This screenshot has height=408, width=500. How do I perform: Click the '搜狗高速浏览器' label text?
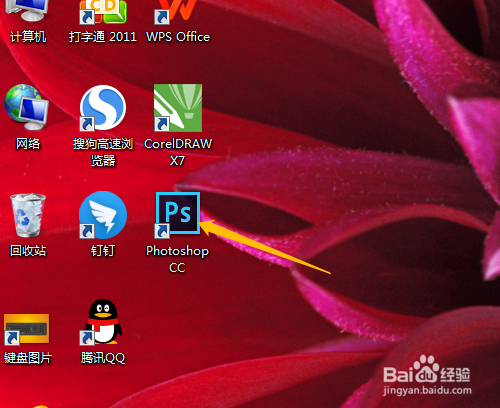103,152
